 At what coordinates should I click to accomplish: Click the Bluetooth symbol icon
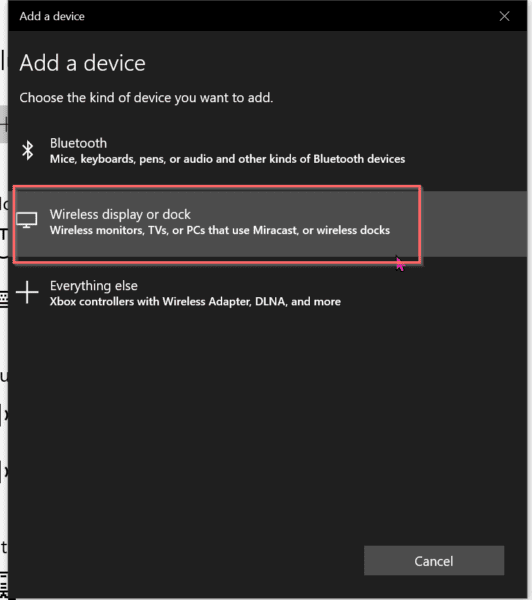[28, 150]
